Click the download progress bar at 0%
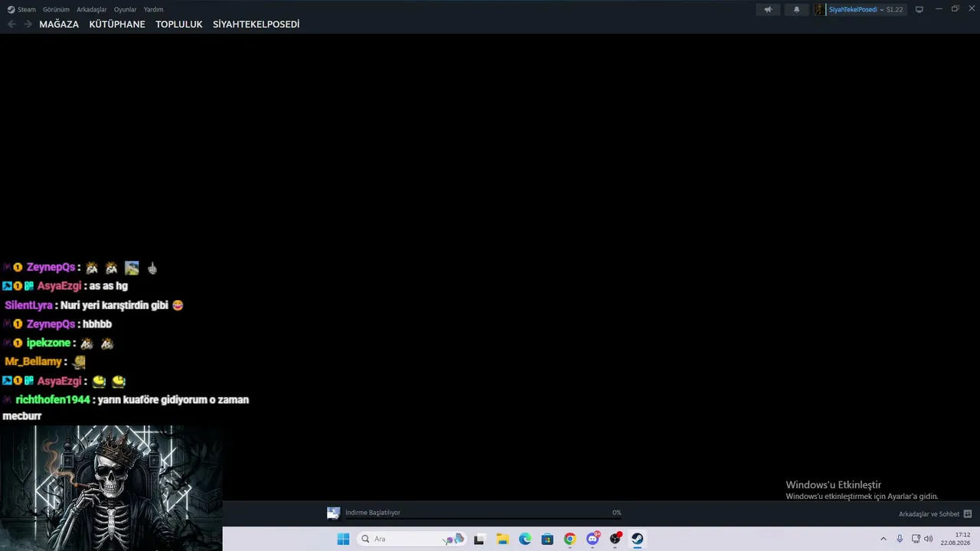 483,519
